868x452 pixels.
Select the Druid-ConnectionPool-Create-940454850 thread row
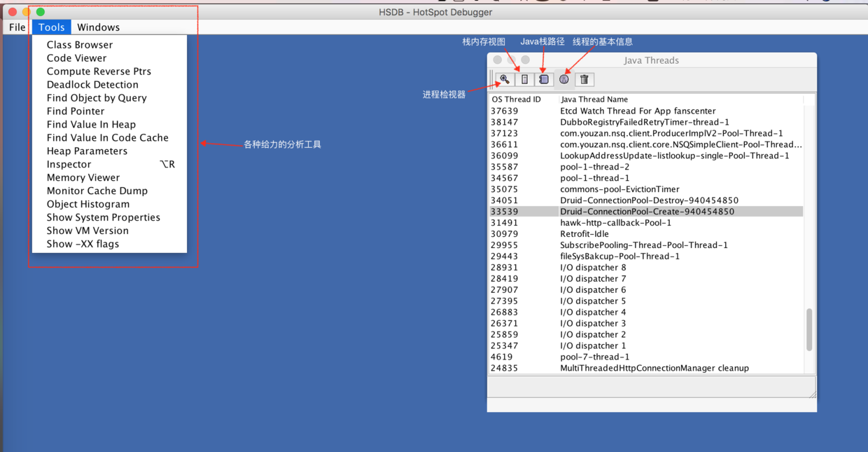point(645,212)
